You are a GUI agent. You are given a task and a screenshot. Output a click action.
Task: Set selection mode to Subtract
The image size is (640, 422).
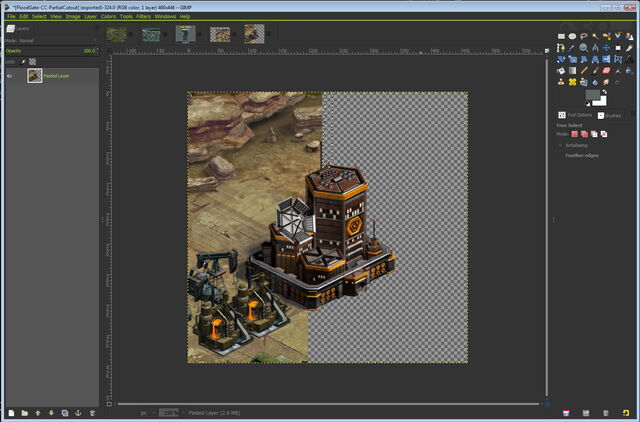click(594, 134)
